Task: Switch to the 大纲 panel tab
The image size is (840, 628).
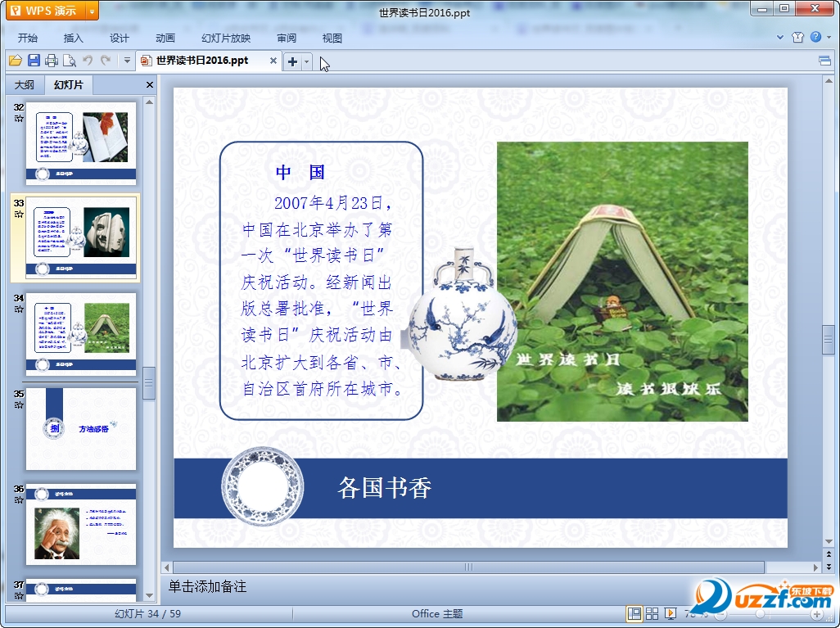Action: click(x=24, y=84)
